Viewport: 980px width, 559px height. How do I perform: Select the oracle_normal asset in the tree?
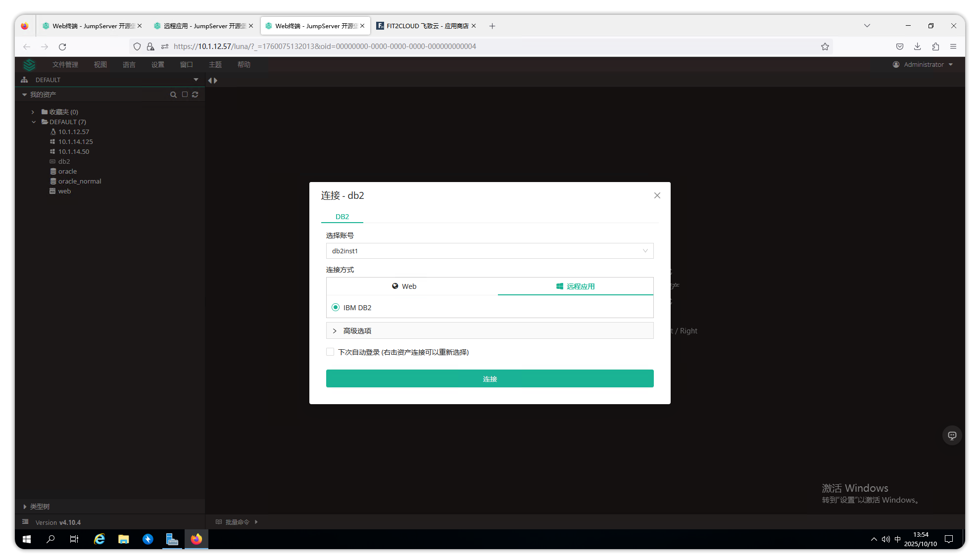click(x=80, y=181)
